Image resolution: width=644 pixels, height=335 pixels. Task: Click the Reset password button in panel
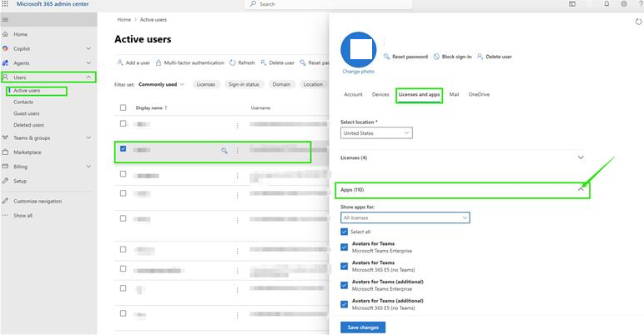[x=405, y=57]
